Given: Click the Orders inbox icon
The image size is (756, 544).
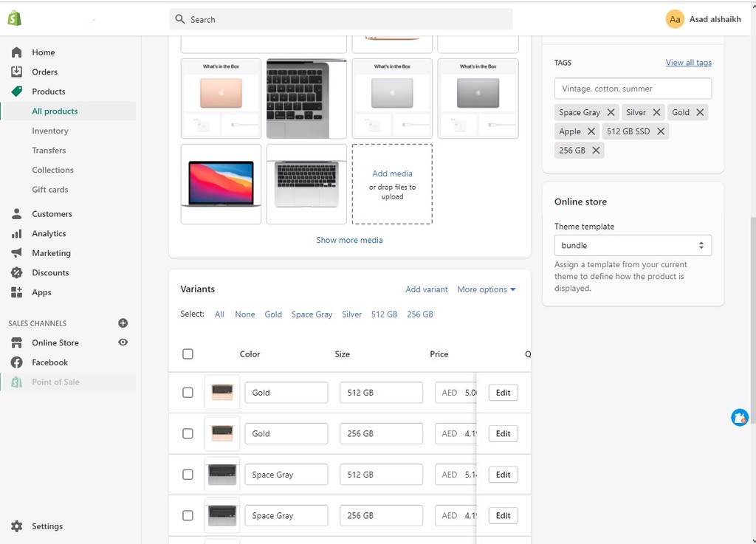Looking at the screenshot, I should 16,72.
